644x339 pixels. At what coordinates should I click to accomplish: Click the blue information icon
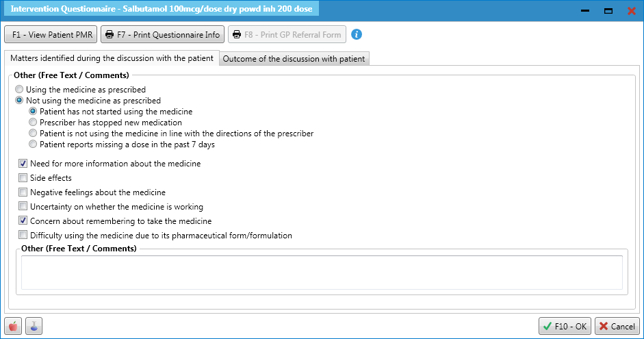357,34
